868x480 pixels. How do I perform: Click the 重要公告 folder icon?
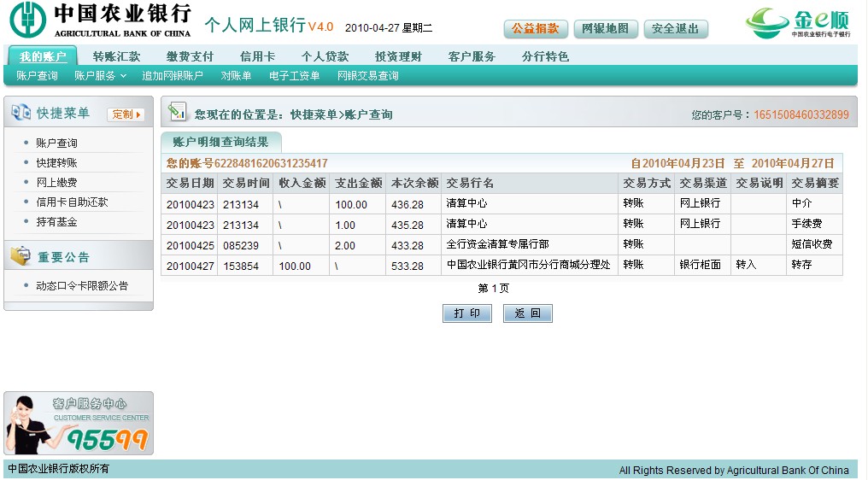(x=21, y=255)
